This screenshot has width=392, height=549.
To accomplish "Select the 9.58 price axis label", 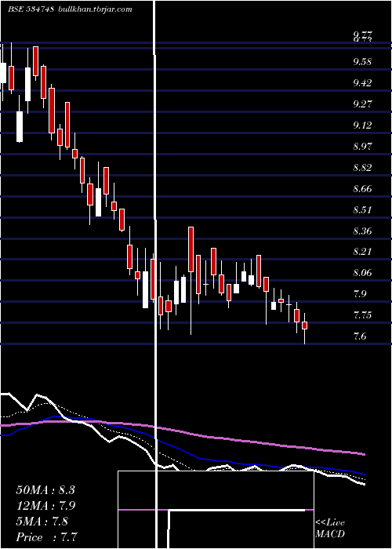I will 362,62.
